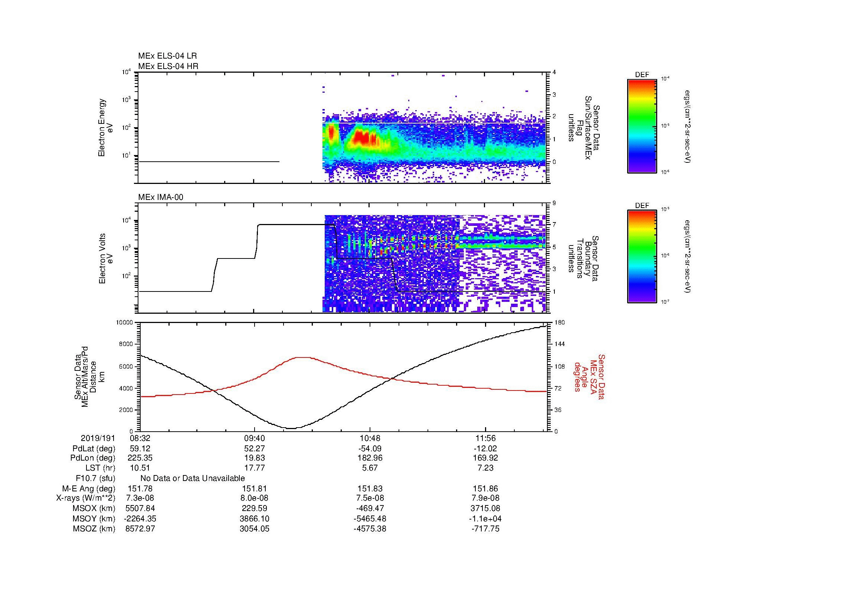868x613 pixels.
Task: Click the PdLon (deg) row label
Action: click(93, 458)
